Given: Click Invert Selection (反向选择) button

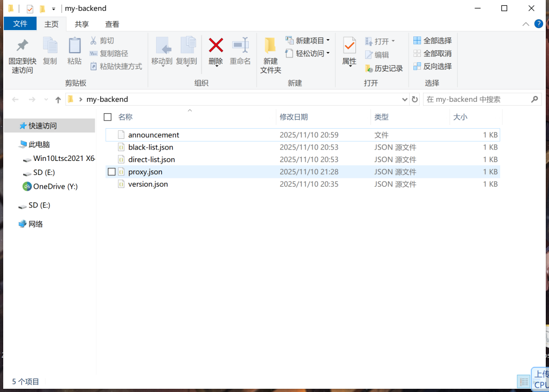Looking at the screenshot, I should (433, 66).
